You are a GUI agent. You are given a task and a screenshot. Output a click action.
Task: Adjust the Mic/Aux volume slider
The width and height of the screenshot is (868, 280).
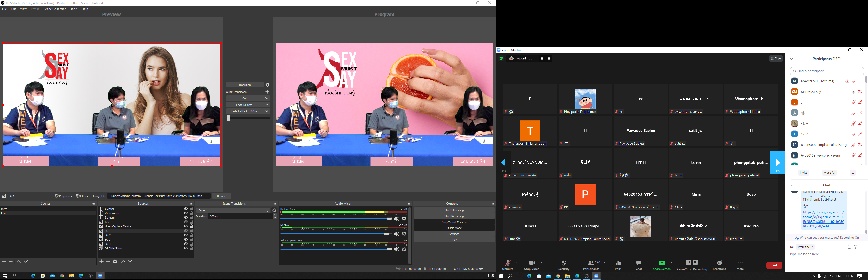(x=336, y=234)
